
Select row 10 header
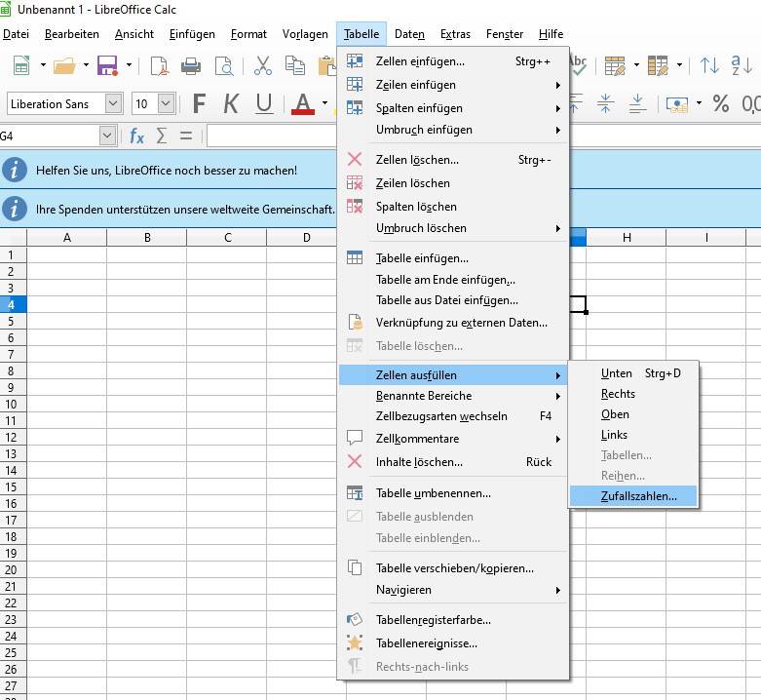pos(13,404)
